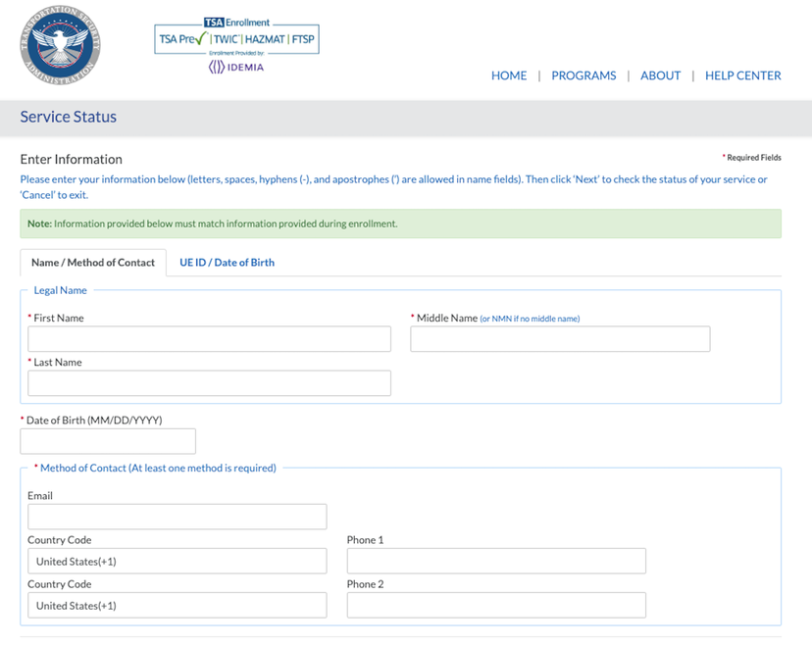Screen dimensions: 812x645
Task: Navigate to the HOME page
Action: [x=509, y=75]
